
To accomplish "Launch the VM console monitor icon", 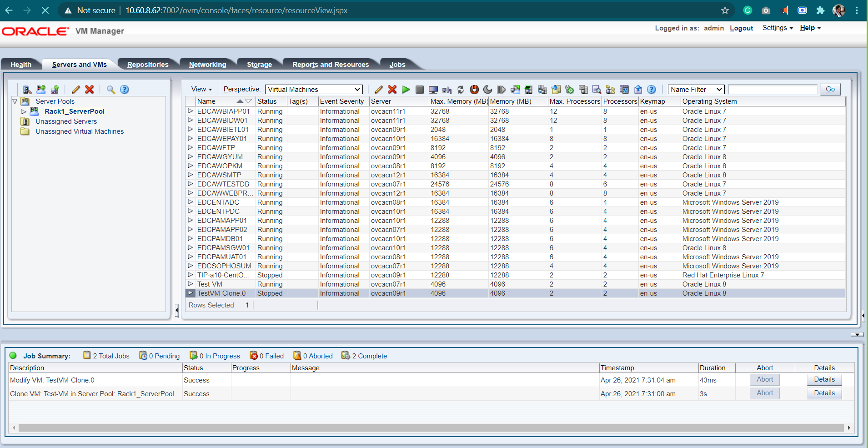I will 433,90.
